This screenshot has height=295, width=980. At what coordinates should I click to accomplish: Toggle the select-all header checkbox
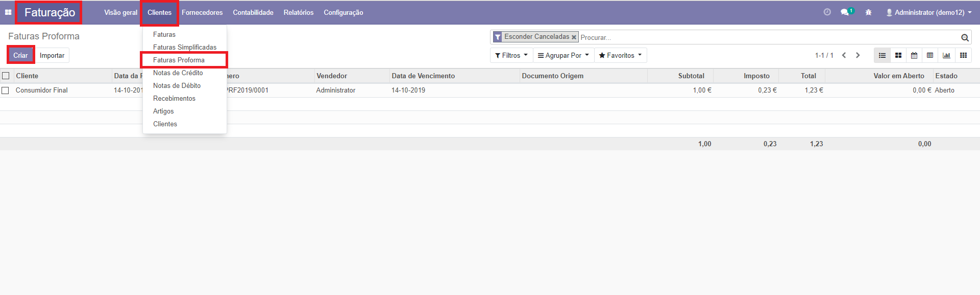click(6, 76)
